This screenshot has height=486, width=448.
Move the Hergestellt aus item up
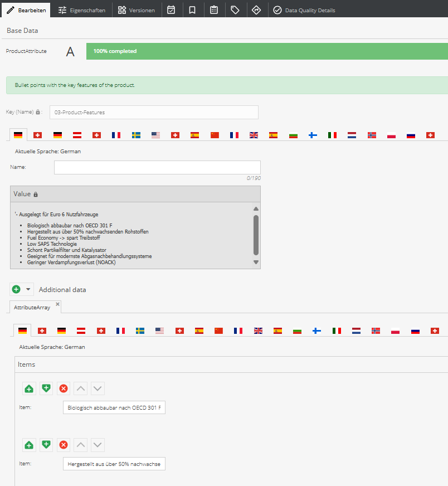[x=81, y=445]
